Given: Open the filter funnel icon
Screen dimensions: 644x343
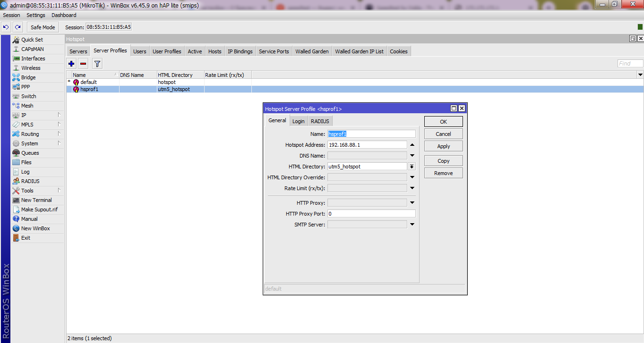Looking at the screenshot, I should point(97,64).
